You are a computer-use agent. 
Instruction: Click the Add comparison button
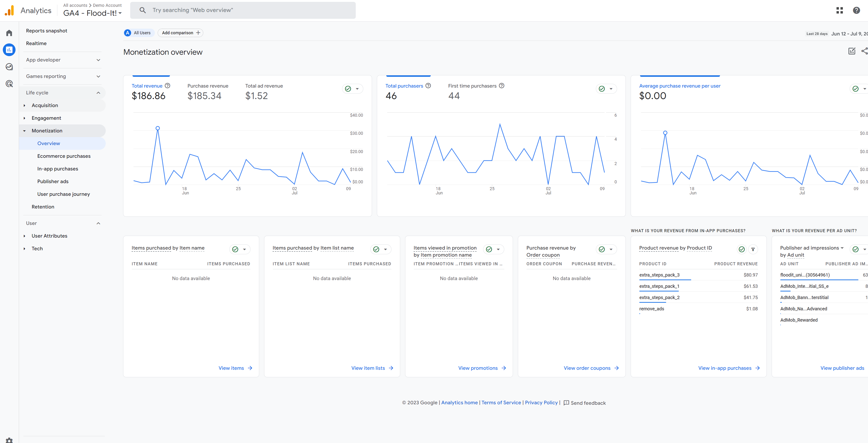click(181, 33)
